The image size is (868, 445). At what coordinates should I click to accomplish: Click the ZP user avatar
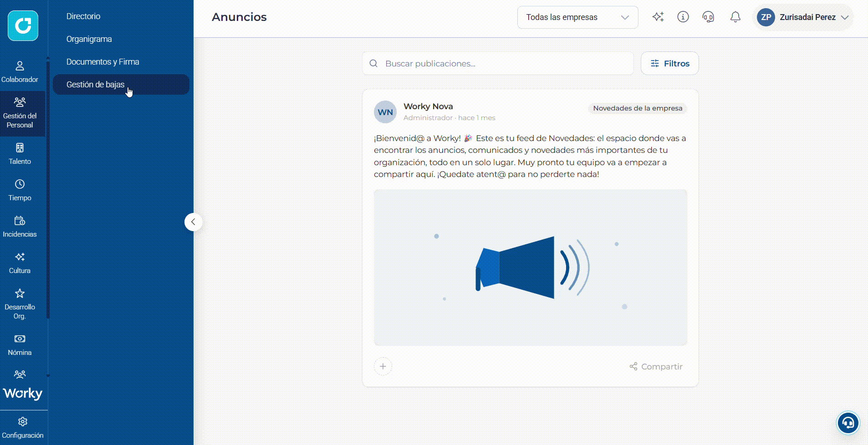point(766,17)
